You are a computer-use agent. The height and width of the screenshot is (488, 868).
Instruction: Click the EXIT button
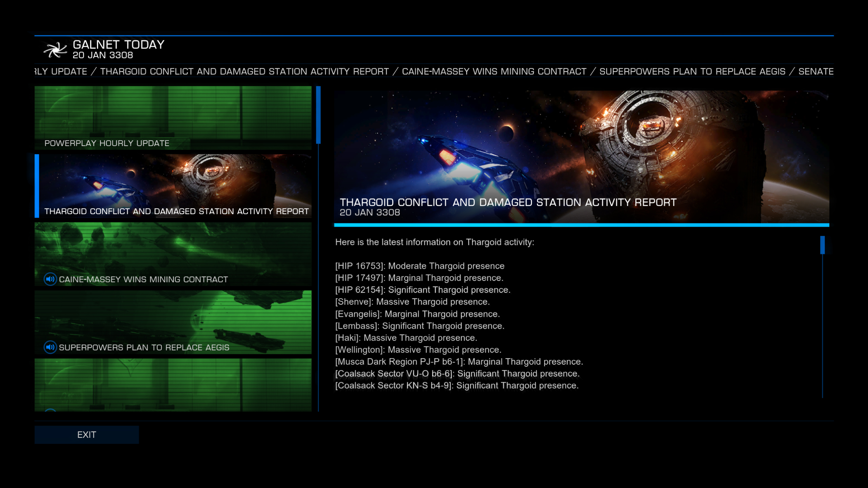87,435
